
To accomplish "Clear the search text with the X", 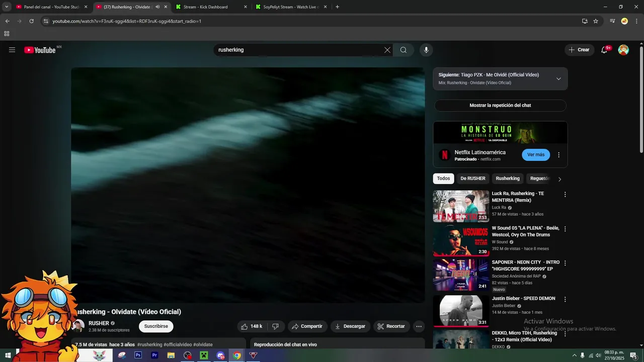I will 387,50.
